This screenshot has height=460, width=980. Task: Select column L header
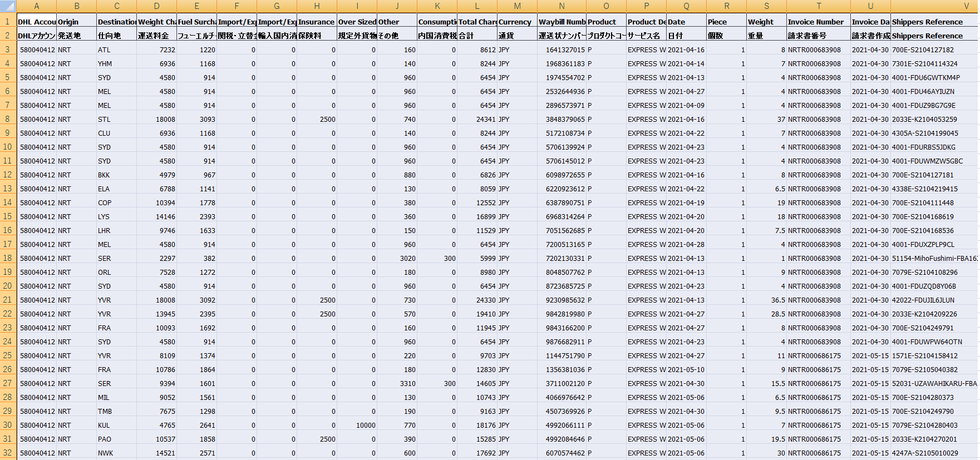477,6
